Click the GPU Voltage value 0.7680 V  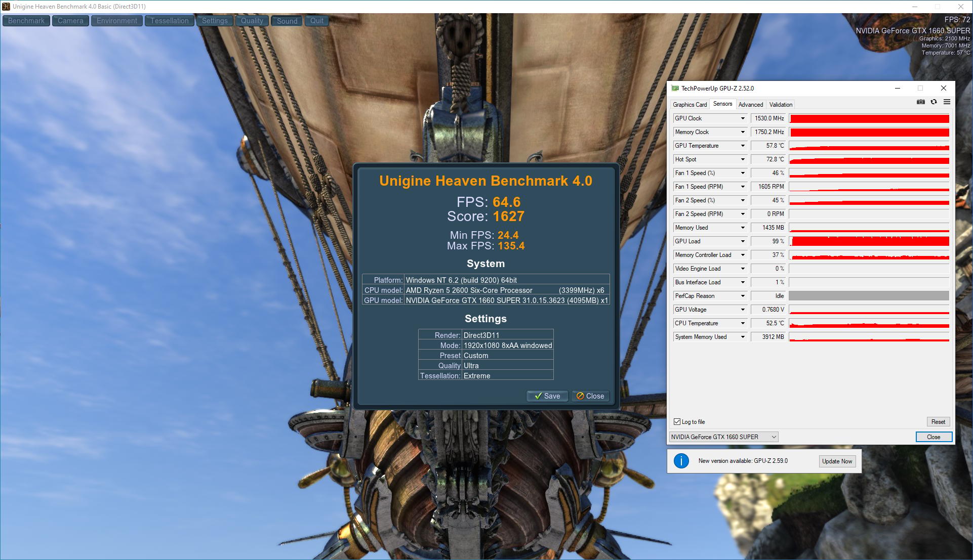768,310
